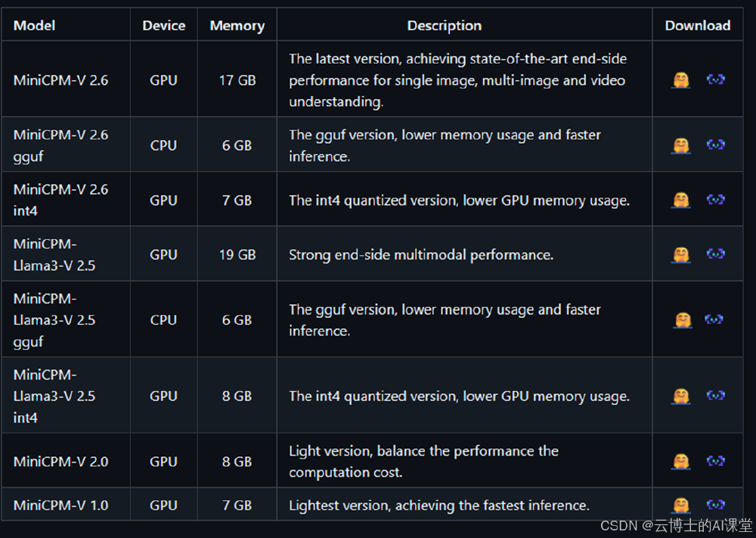Click the Download column header
Screen dimensions: 756x538
click(x=697, y=26)
